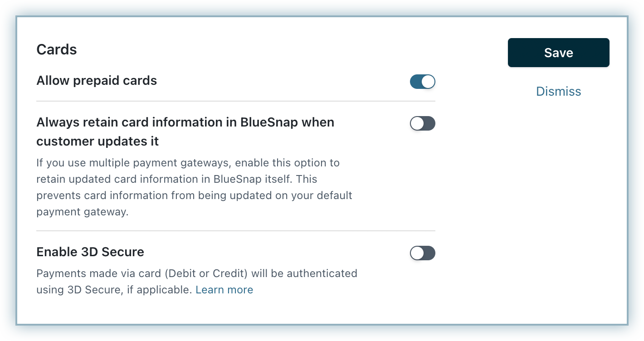Click the line starting "retain updated card information"
This screenshot has height=341, width=644.
(177, 179)
